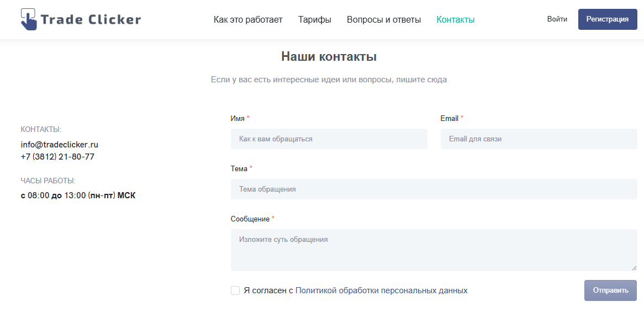The height and width of the screenshot is (312, 644).
Task: Open Вопросы и ответы
Action: click(x=384, y=20)
